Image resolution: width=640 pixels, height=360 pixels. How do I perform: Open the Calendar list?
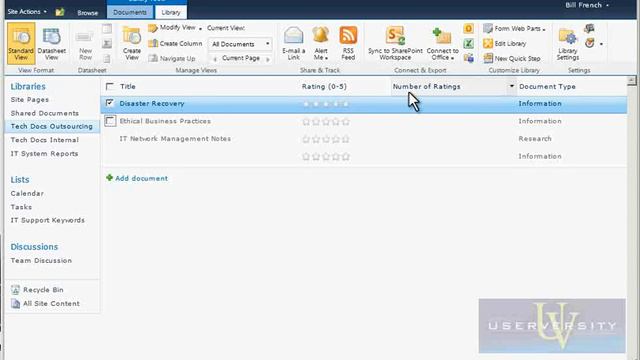pos(27,193)
